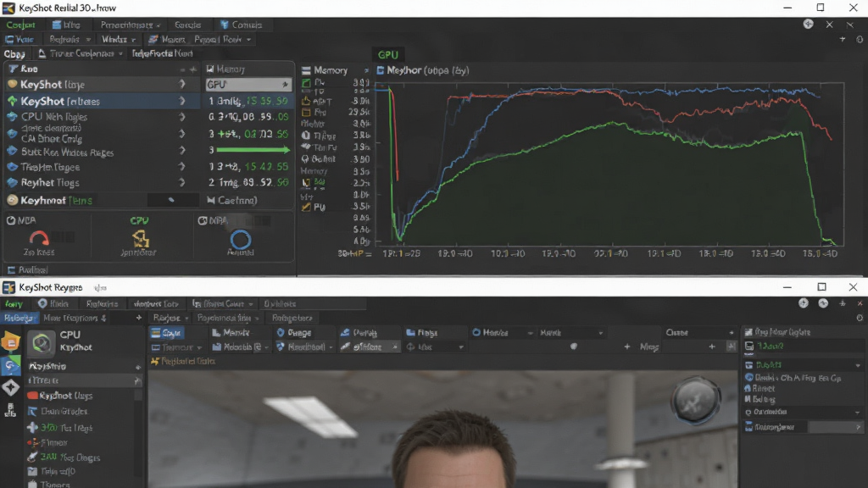Screen dimensions: 868x488
Task: Open the green first menu in lower KeyShot window
Action: point(14,304)
